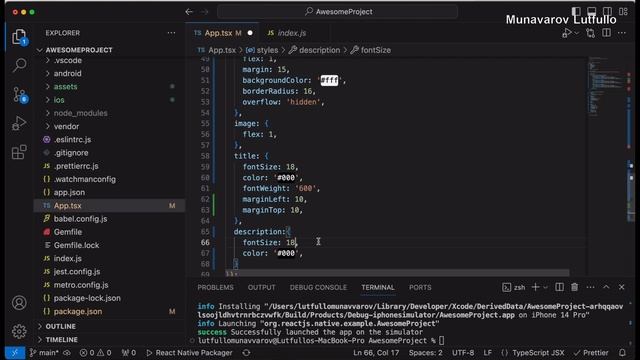This screenshot has height=360, width=640.
Task: Click the main branch in status bar
Action: point(44,353)
